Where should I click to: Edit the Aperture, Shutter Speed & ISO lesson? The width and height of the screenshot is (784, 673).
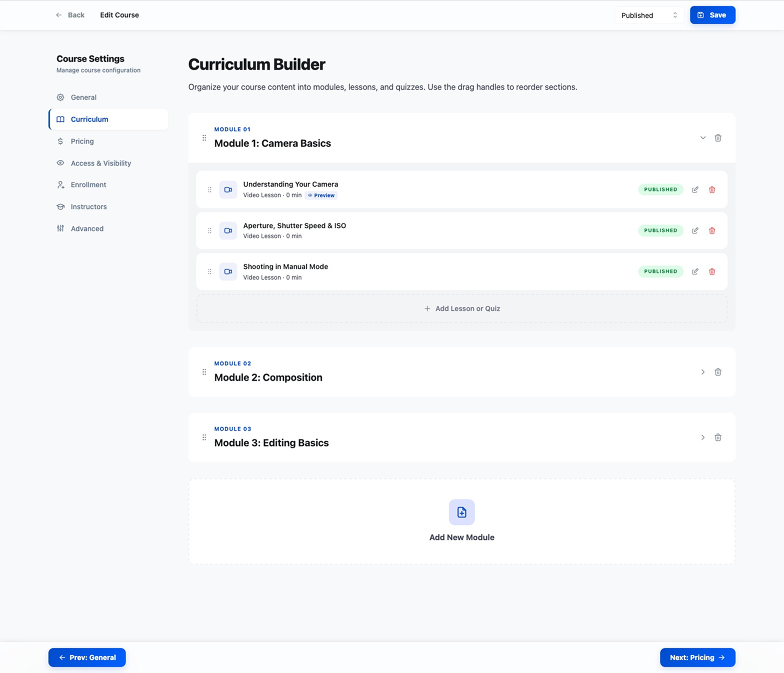point(695,231)
